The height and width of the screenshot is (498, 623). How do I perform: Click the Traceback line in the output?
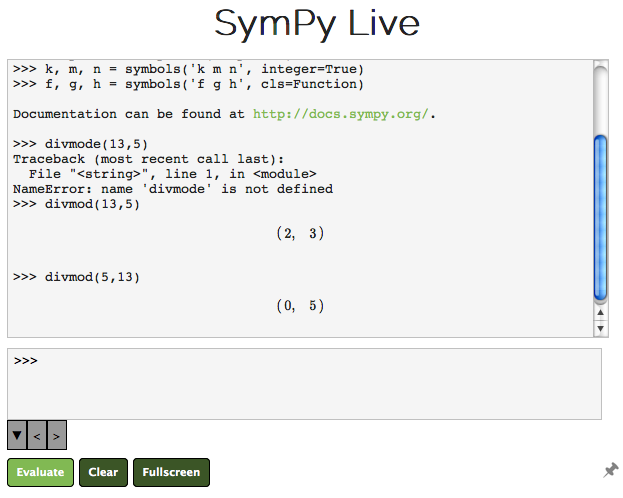[149, 159]
